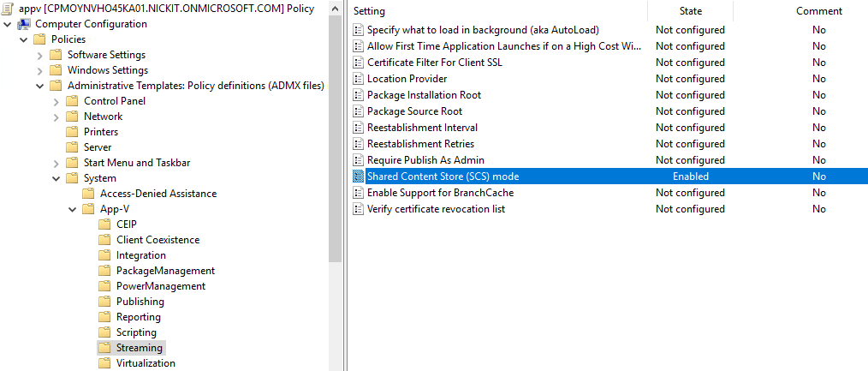Expand the Control Panel folder node
The image size is (868, 371).
tap(56, 101)
